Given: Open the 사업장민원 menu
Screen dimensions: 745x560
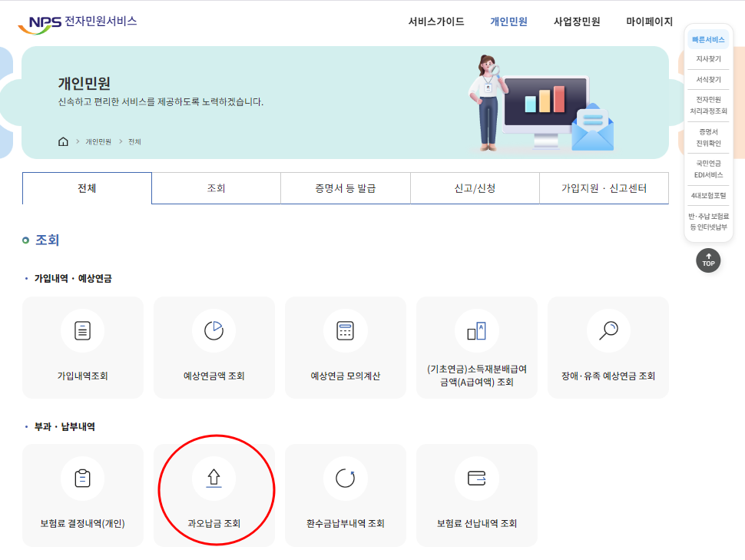Looking at the screenshot, I should tap(577, 22).
